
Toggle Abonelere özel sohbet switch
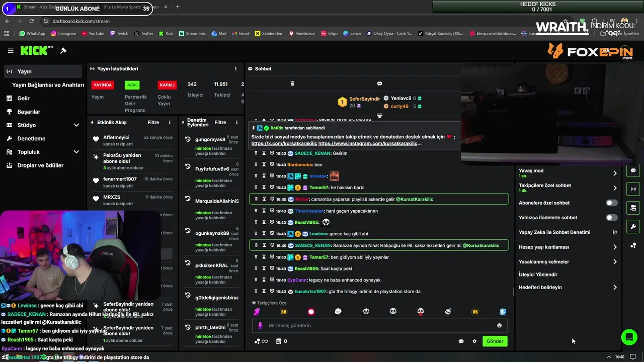click(x=611, y=203)
